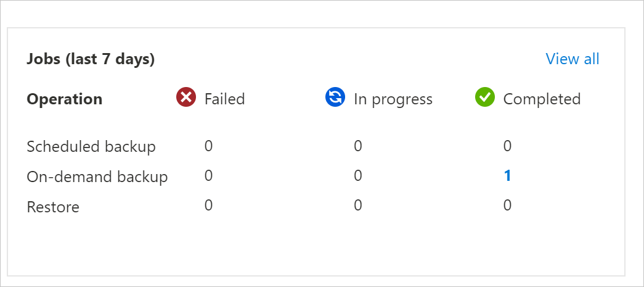This screenshot has height=287, width=644.
Task: Click the Operation column header
Action: pyautogui.click(x=65, y=99)
